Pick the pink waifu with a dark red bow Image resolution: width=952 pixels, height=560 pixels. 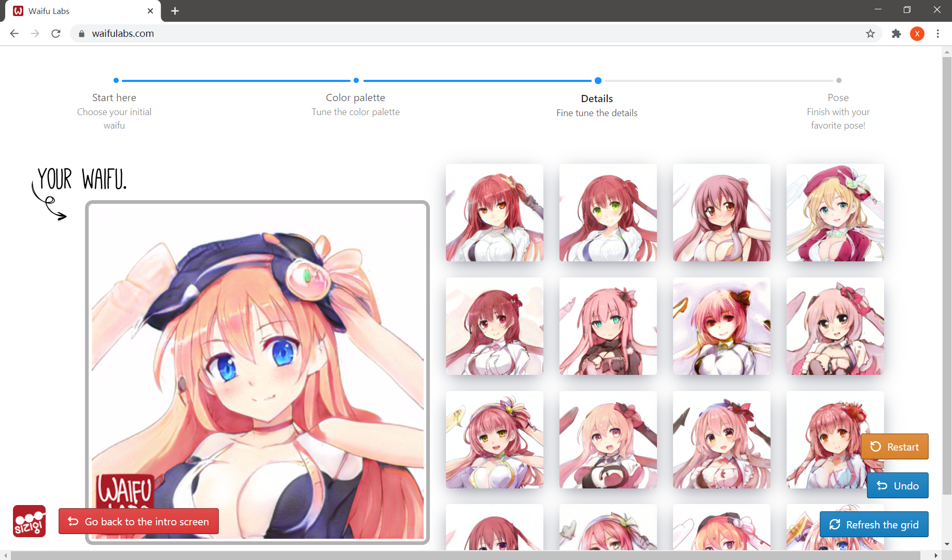722,440
